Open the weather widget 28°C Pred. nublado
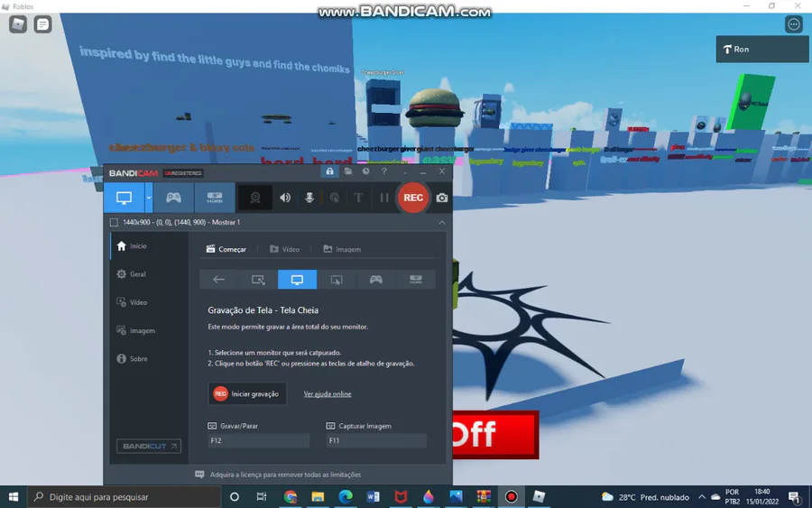Image resolution: width=812 pixels, height=508 pixels. pyautogui.click(x=645, y=497)
